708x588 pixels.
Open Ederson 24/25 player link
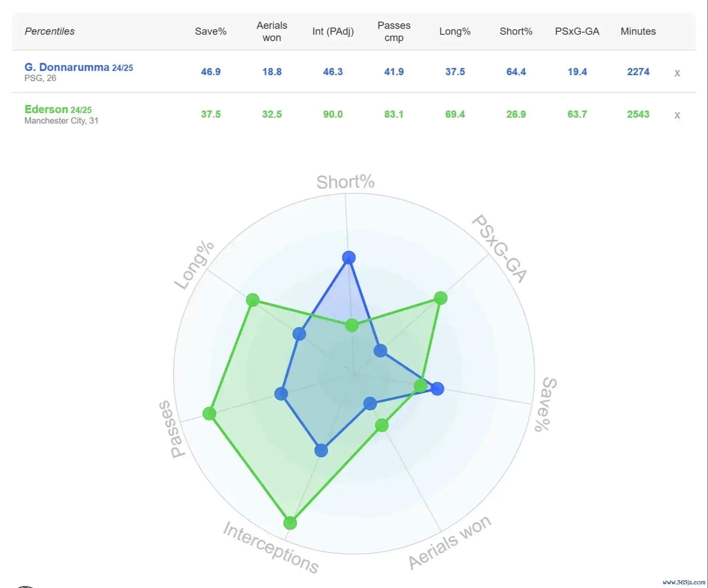[x=58, y=110]
